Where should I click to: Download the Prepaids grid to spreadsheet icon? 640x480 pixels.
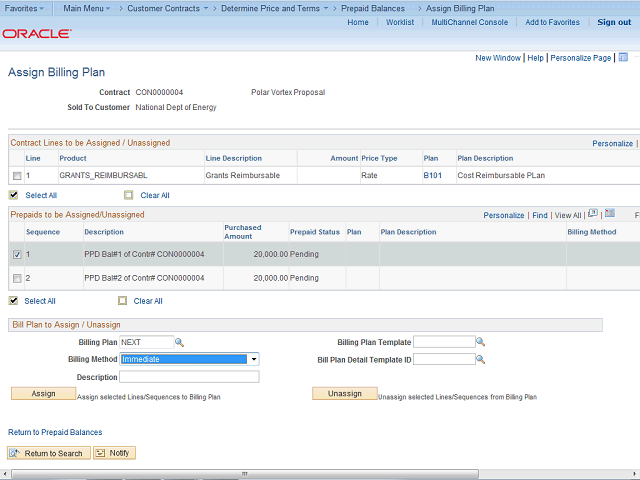click(x=608, y=214)
